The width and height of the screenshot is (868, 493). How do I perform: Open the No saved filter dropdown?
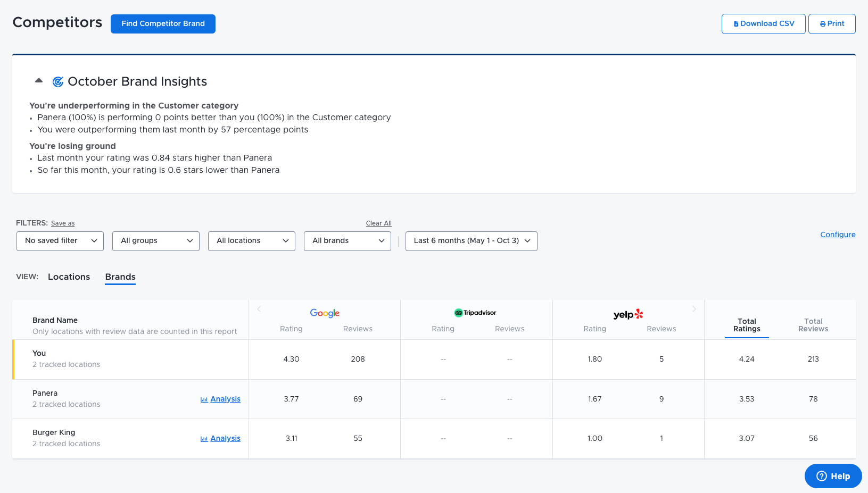click(x=60, y=241)
